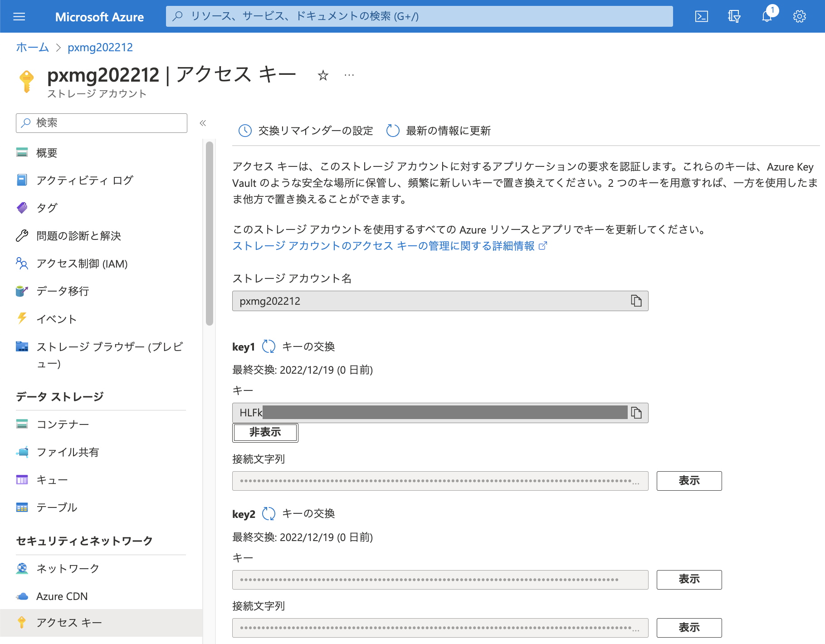Show key2 connection string
Image resolution: width=825 pixels, height=644 pixels.
pos(689,628)
